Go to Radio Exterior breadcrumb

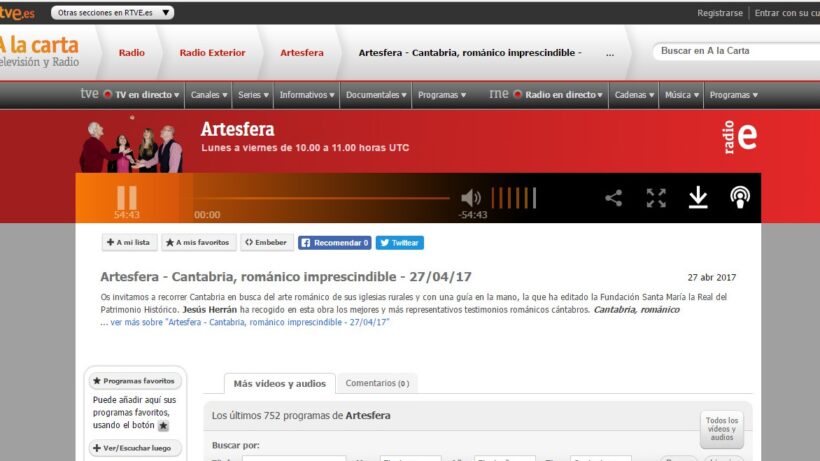tap(212, 53)
